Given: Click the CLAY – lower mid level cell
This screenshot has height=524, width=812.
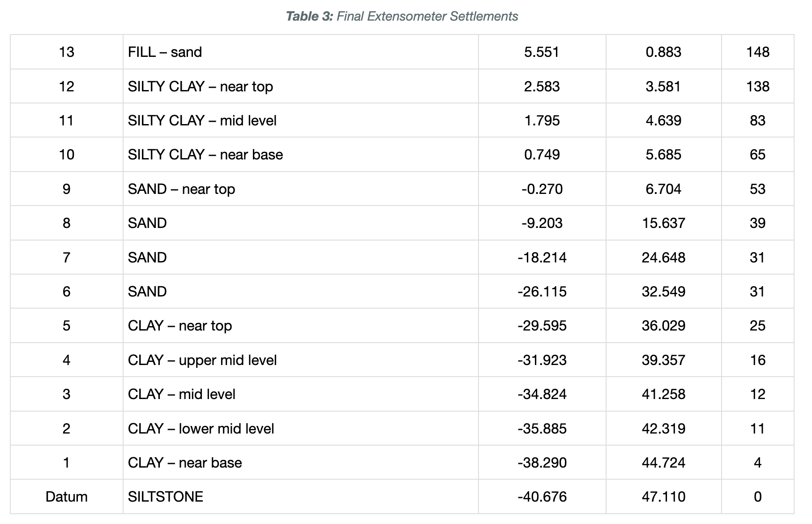Looking at the screenshot, I should [301, 429].
